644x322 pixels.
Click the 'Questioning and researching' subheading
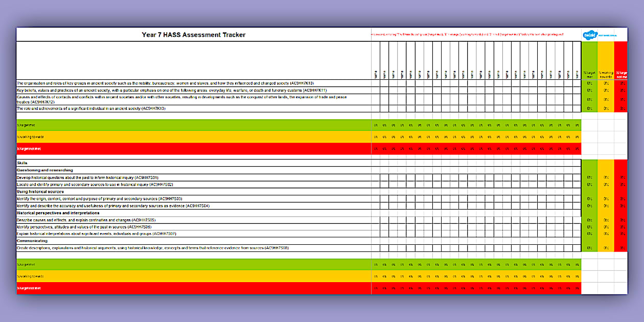tap(45, 170)
